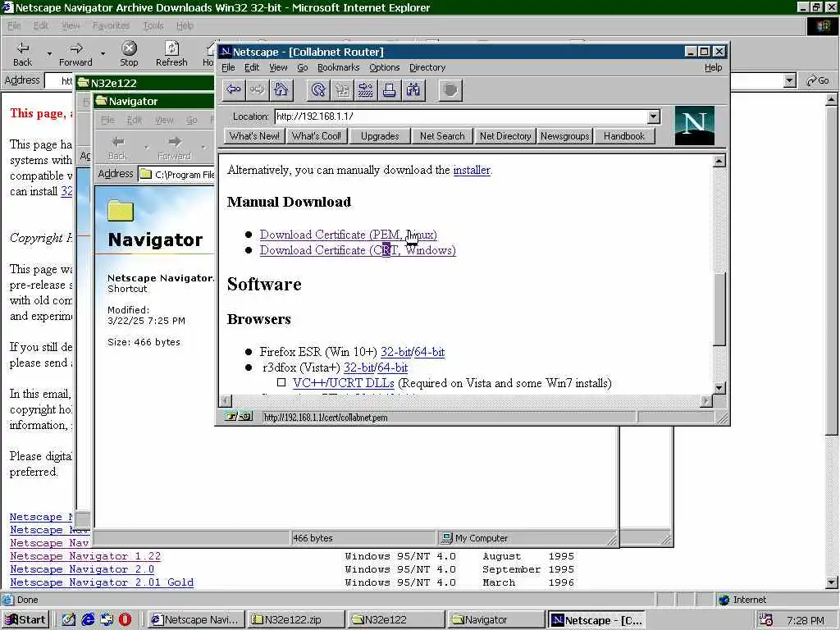Open Internet Explorer address bar dropdown

789,80
